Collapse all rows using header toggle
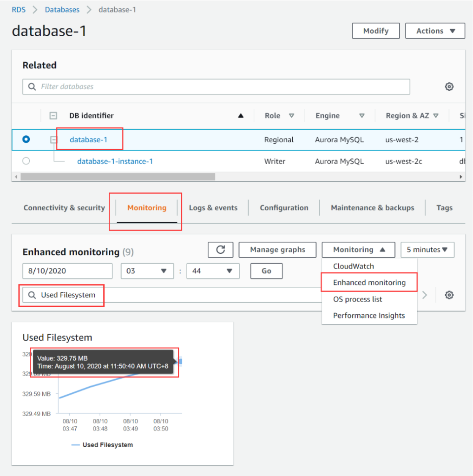Viewport: 473px width, 476px height. [53, 116]
